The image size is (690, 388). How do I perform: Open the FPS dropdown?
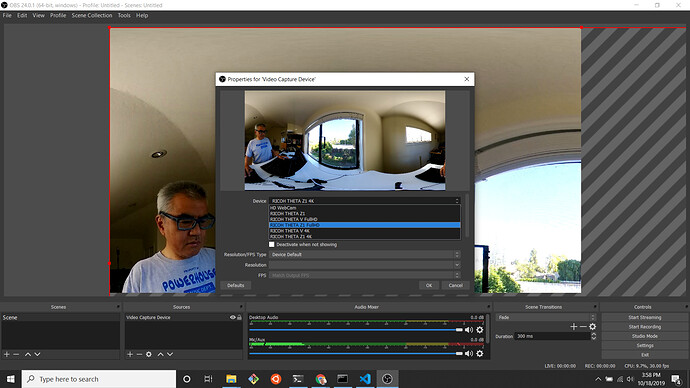[364, 275]
